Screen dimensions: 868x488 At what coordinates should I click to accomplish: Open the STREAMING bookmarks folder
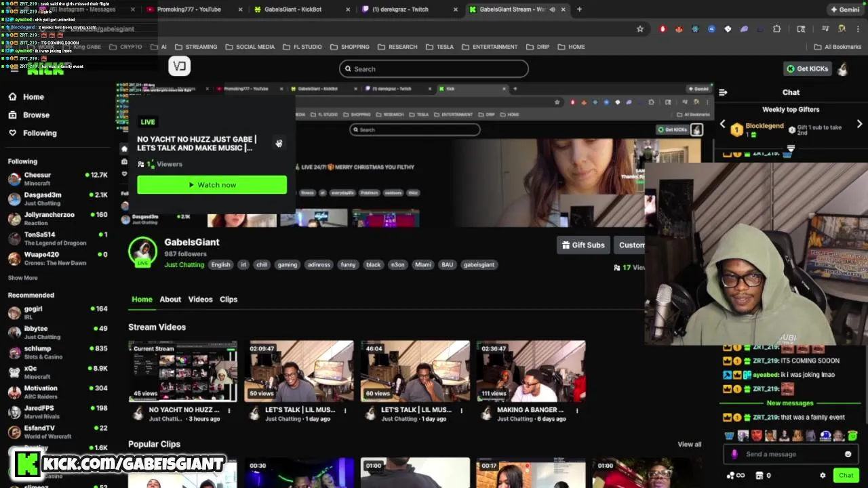pos(196,47)
